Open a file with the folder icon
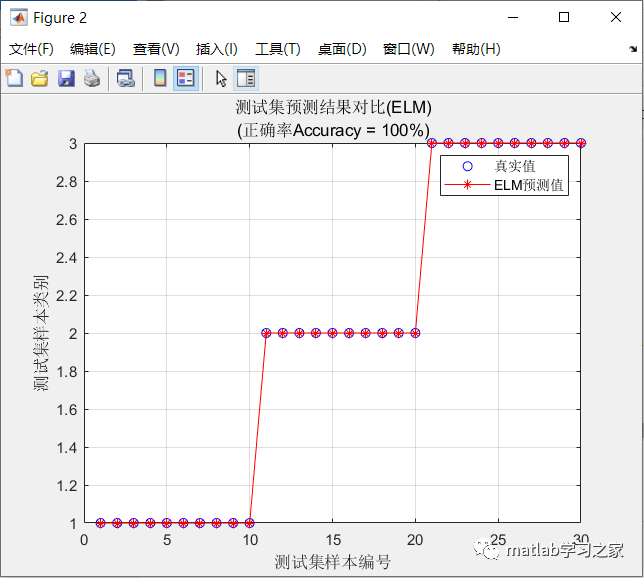Viewport: 644px width, 578px height. tap(40, 78)
